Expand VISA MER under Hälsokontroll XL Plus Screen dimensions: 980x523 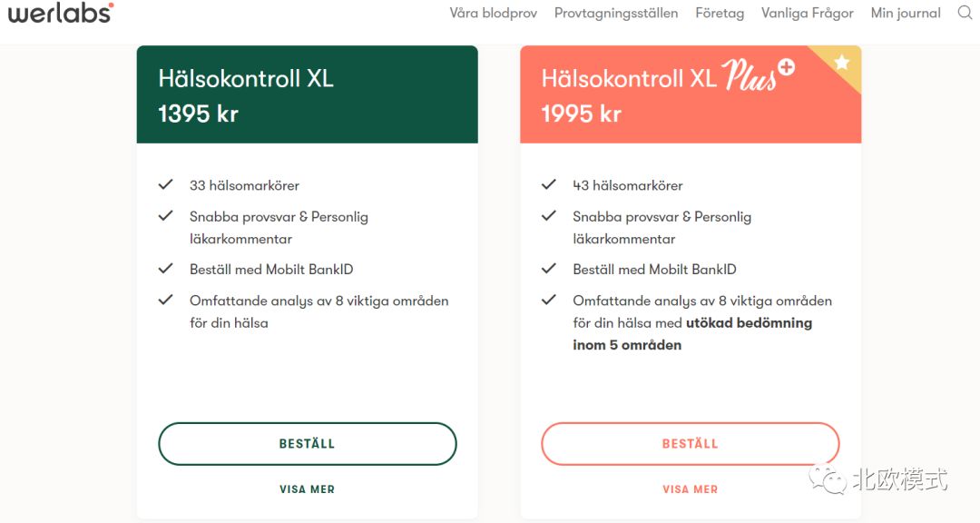(690, 488)
